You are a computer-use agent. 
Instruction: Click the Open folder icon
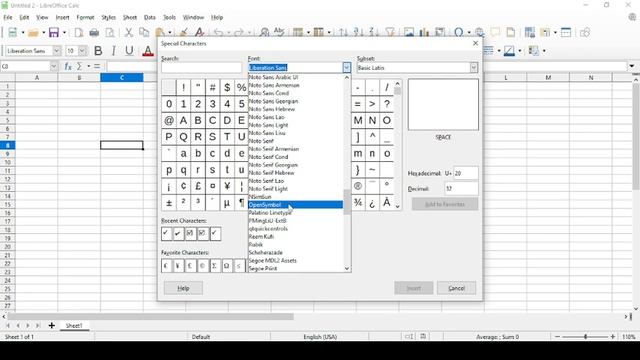tap(33, 33)
